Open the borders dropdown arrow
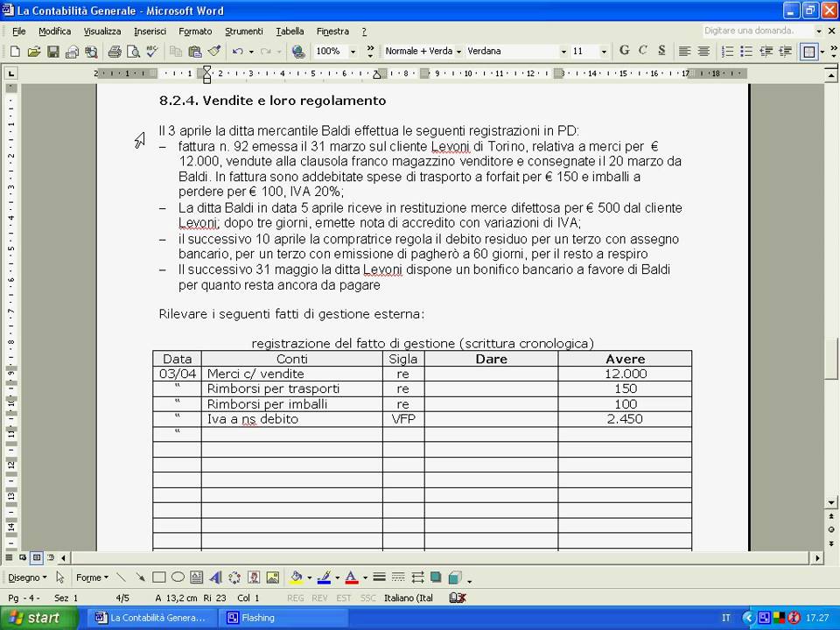 822,52
